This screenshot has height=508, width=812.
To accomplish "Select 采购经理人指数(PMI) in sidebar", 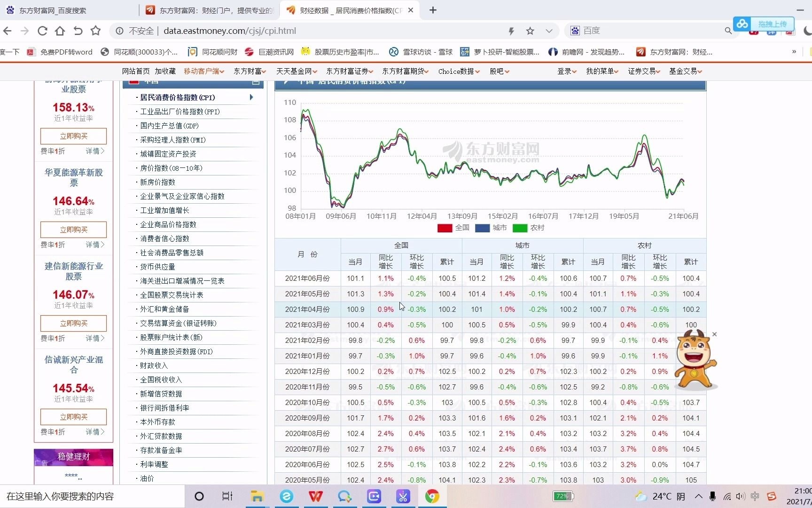I will pos(173,140).
